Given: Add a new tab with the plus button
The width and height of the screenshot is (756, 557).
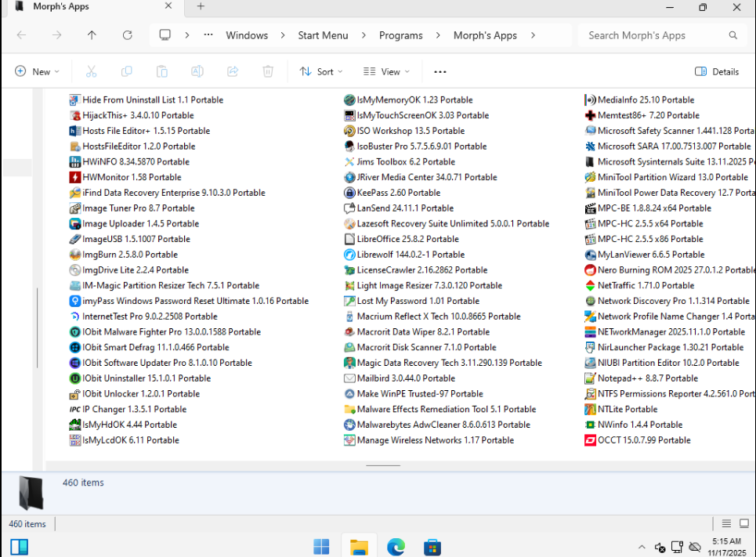Looking at the screenshot, I should (201, 7).
